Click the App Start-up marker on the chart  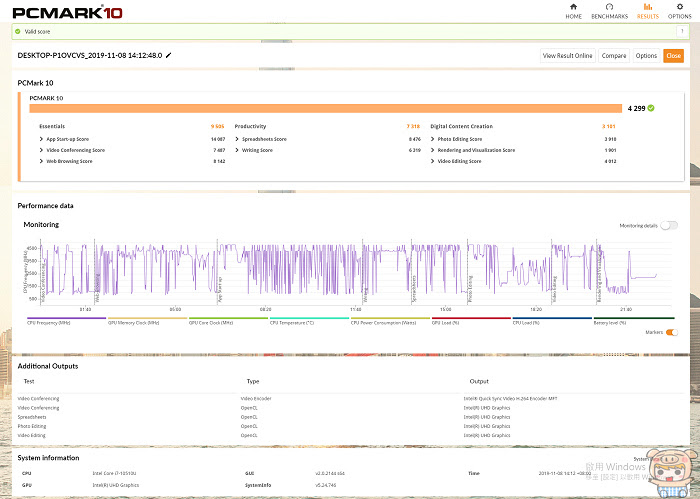point(219,290)
